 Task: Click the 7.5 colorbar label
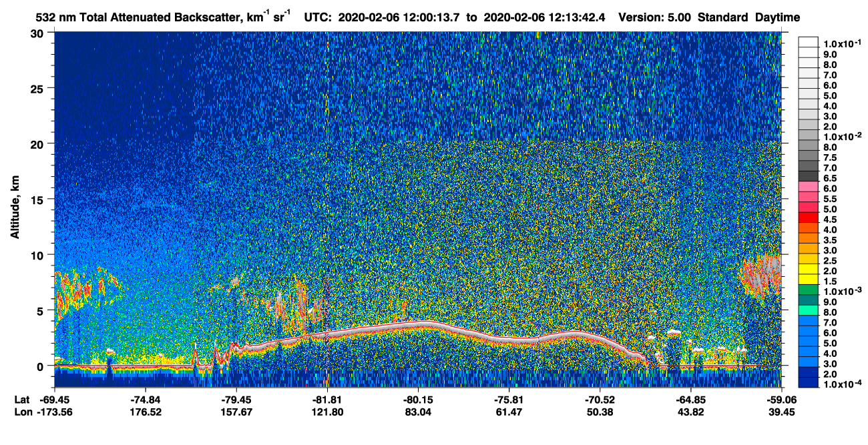[829, 158]
